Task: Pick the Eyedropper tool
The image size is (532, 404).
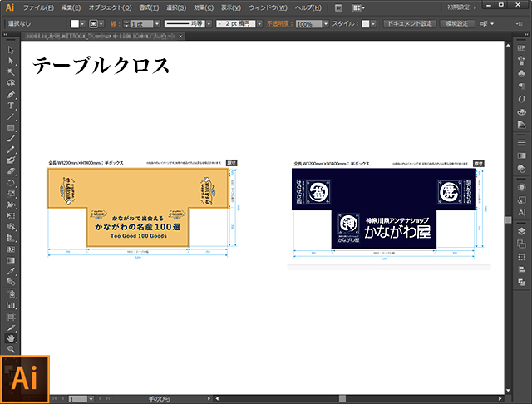Action: 11,271
